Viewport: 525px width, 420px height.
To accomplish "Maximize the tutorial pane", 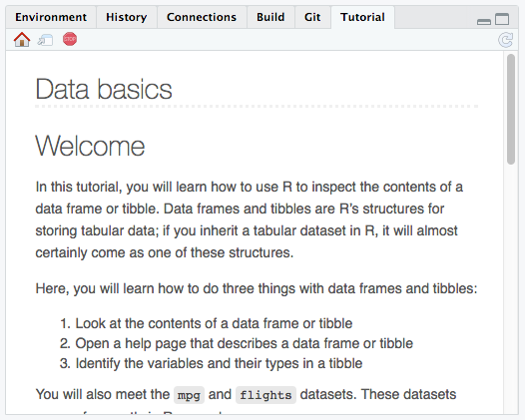I will [x=502, y=19].
